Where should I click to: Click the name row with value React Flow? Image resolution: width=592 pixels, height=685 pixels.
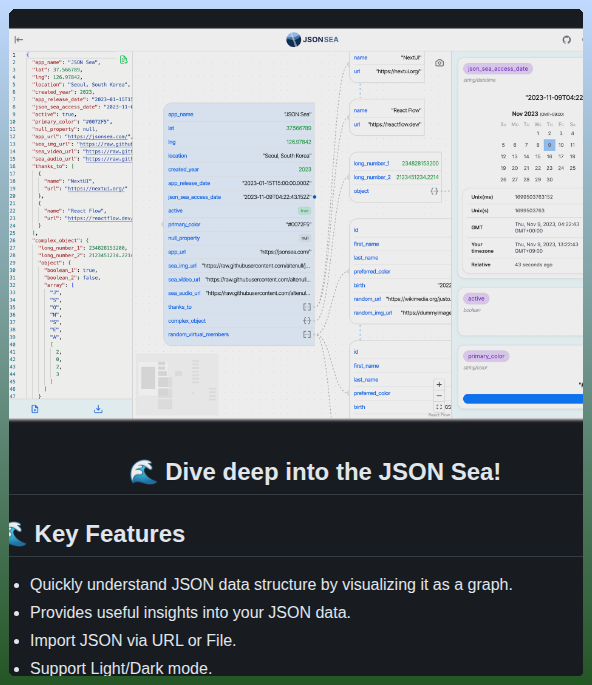click(x=387, y=111)
